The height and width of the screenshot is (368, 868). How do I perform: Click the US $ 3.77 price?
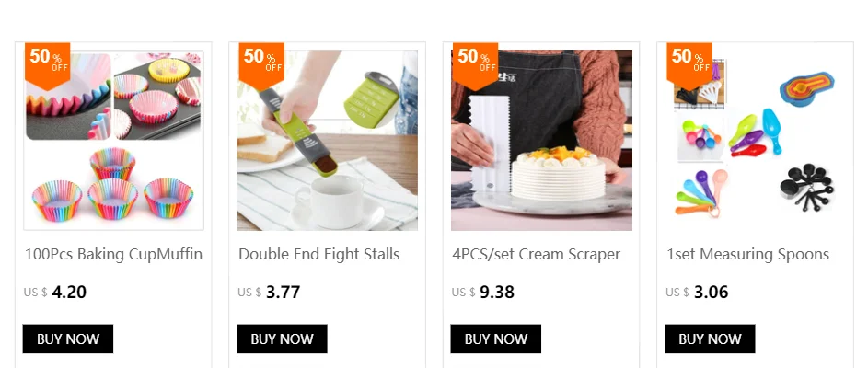pyautogui.click(x=269, y=293)
